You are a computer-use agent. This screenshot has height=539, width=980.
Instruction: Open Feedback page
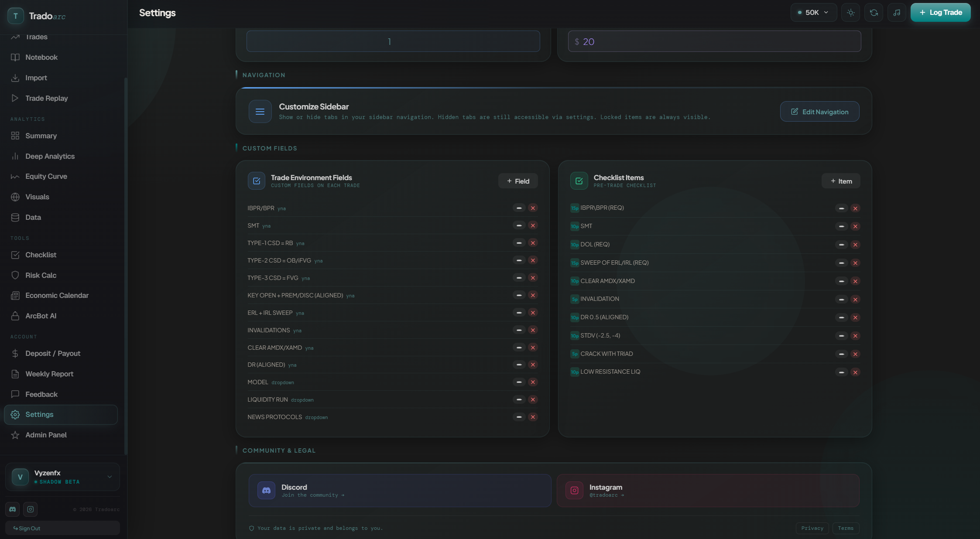click(61, 394)
